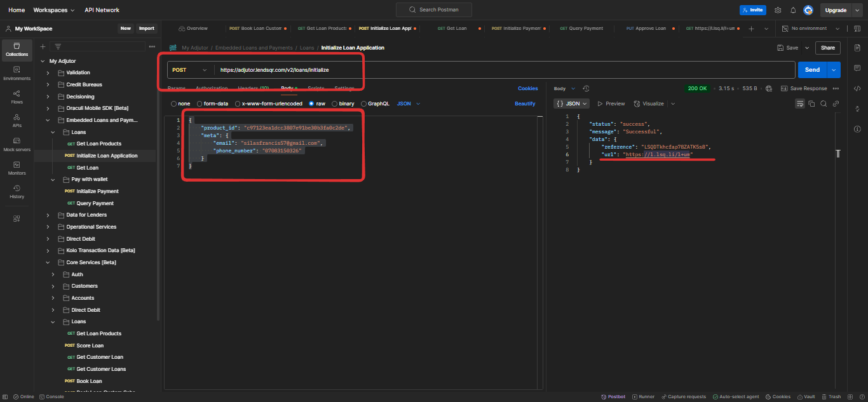Open response three-dot more options menu
Viewport: 868px width, 402px height.
pyautogui.click(x=836, y=88)
